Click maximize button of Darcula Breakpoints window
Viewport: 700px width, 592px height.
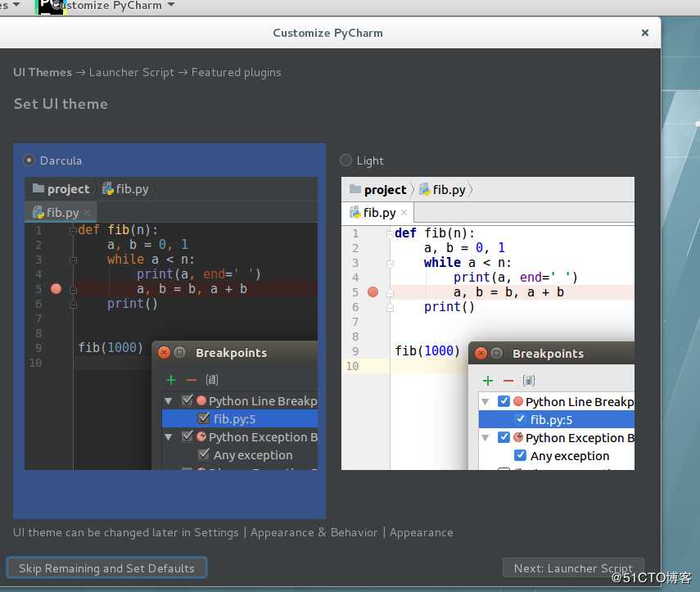pyautogui.click(x=179, y=352)
